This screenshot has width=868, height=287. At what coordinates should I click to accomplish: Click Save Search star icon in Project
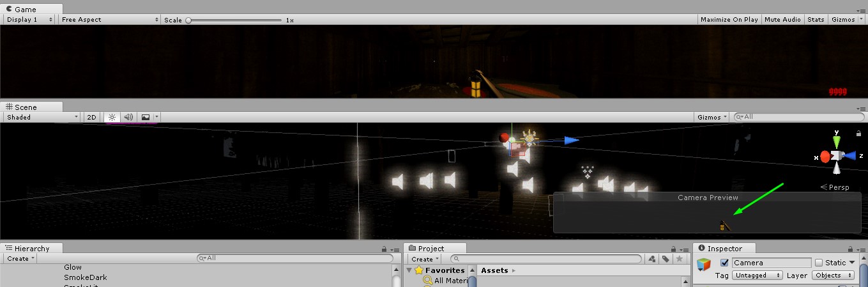[680, 259]
